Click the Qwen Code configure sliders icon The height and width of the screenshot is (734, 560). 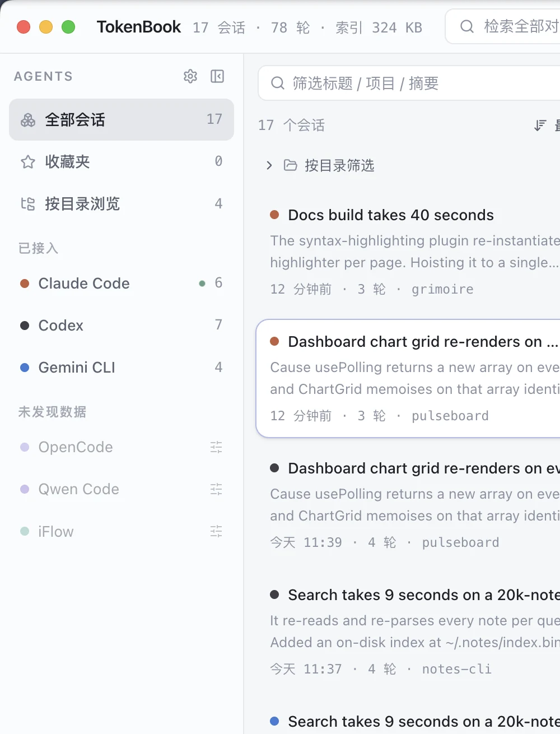[x=216, y=489]
